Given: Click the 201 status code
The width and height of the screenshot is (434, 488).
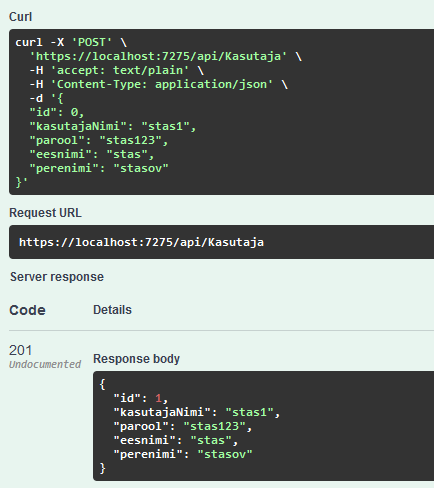Looking at the screenshot, I should (21, 350).
